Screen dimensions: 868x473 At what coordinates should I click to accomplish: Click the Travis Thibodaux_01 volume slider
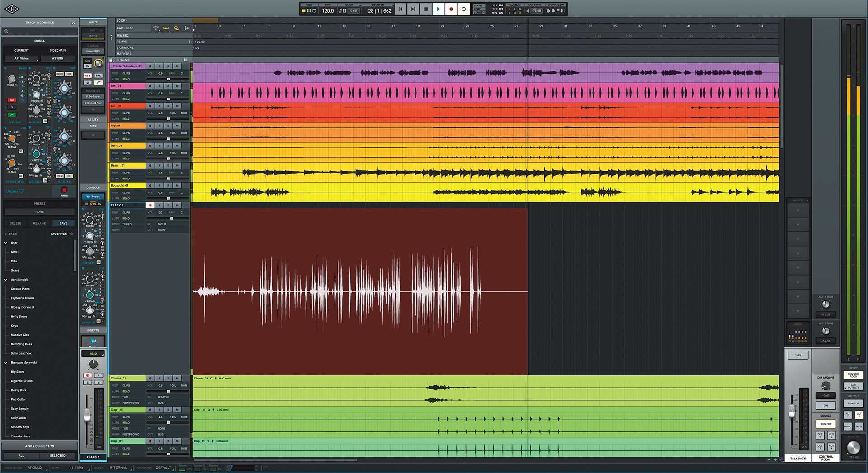tap(169, 79)
